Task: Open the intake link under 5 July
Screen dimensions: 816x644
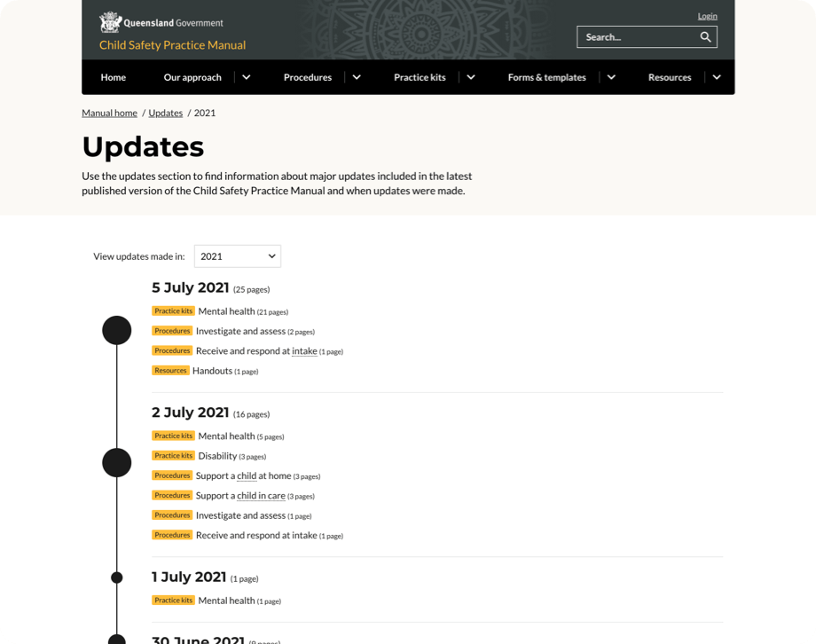Action: [303, 350]
